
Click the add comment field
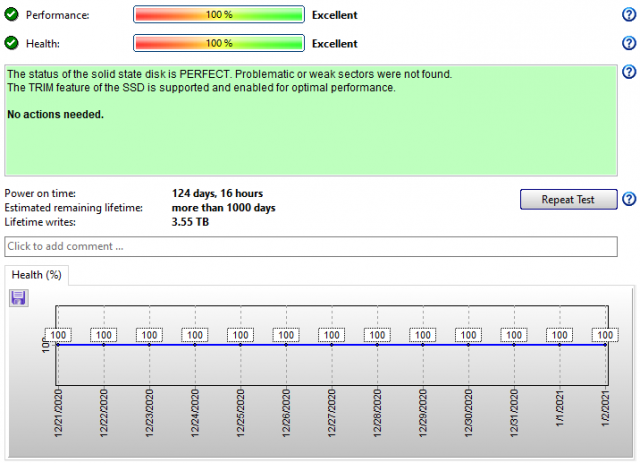pyautogui.click(x=311, y=247)
